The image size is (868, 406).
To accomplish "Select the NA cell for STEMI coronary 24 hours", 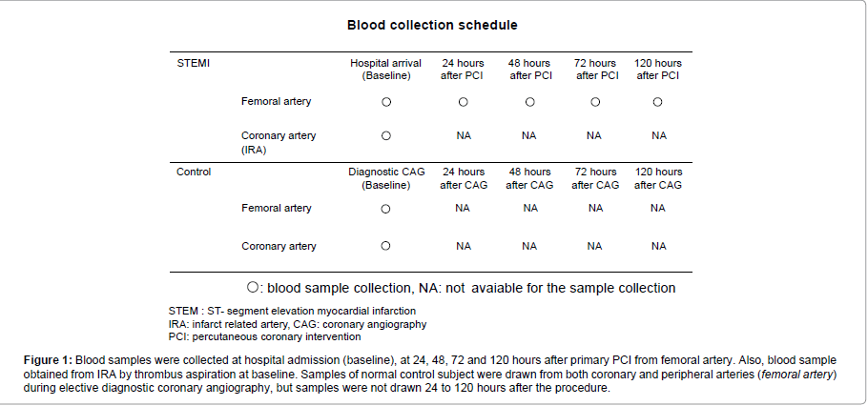I will [464, 136].
